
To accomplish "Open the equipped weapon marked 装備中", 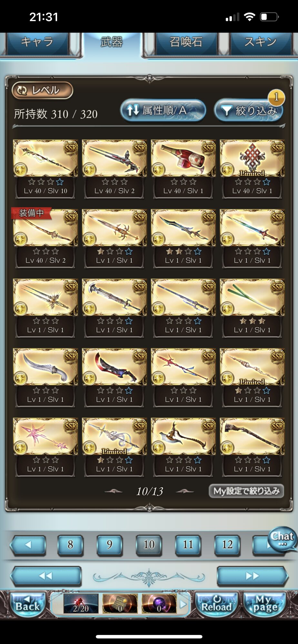I will (45, 228).
